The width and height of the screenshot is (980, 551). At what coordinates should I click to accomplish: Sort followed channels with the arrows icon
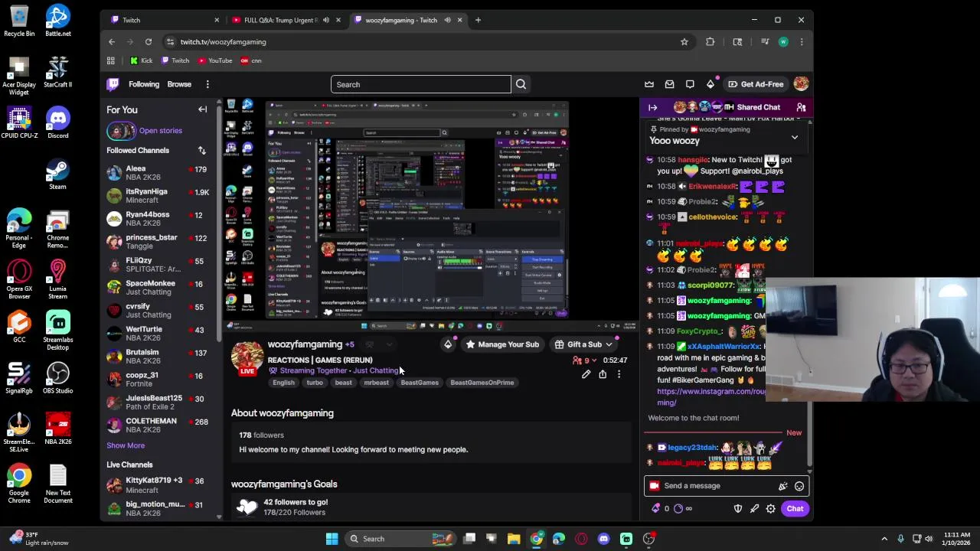coord(201,151)
